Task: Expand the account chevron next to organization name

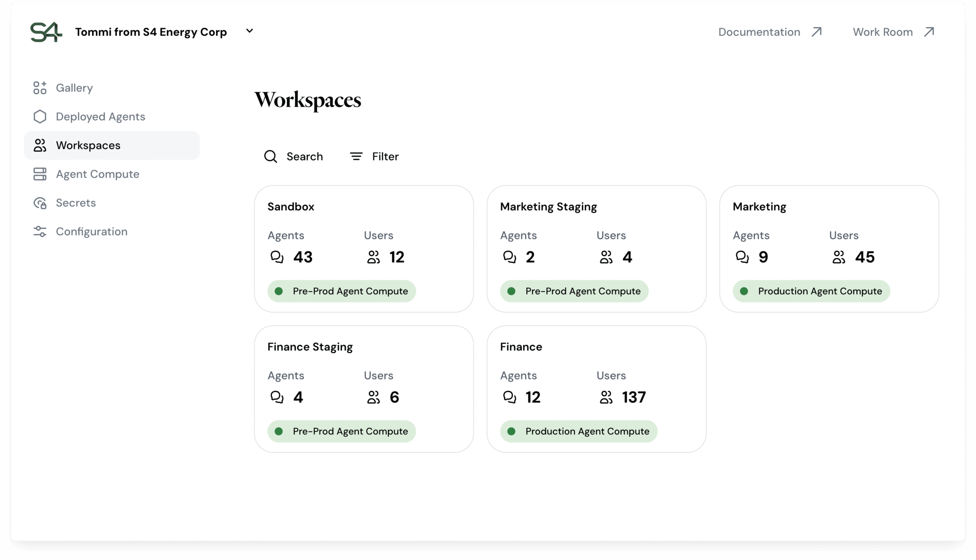Action: click(249, 31)
